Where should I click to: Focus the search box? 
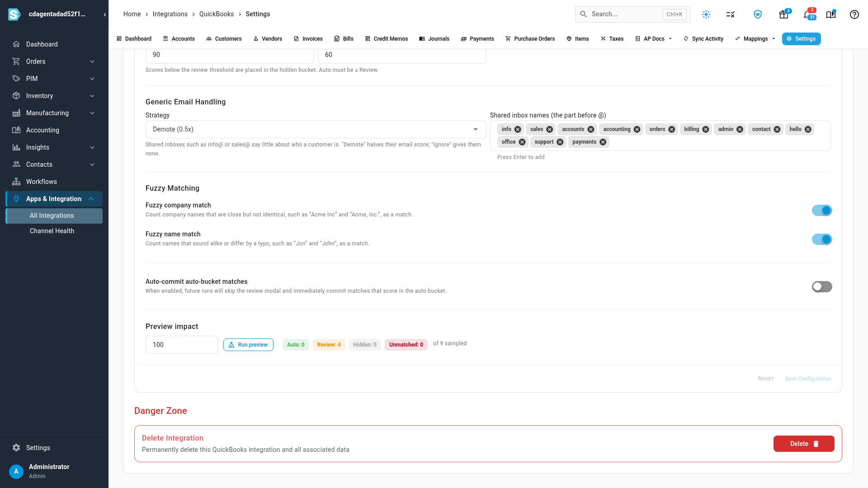(x=632, y=14)
